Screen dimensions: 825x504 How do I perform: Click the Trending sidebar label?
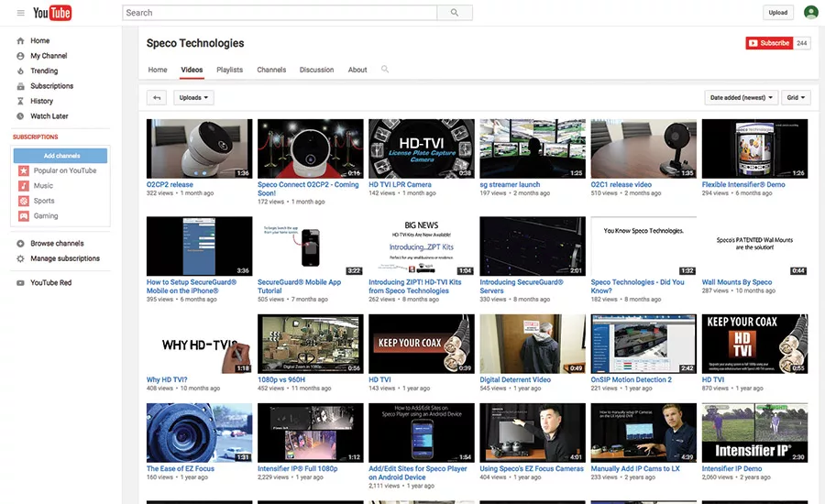click(44, 71)
